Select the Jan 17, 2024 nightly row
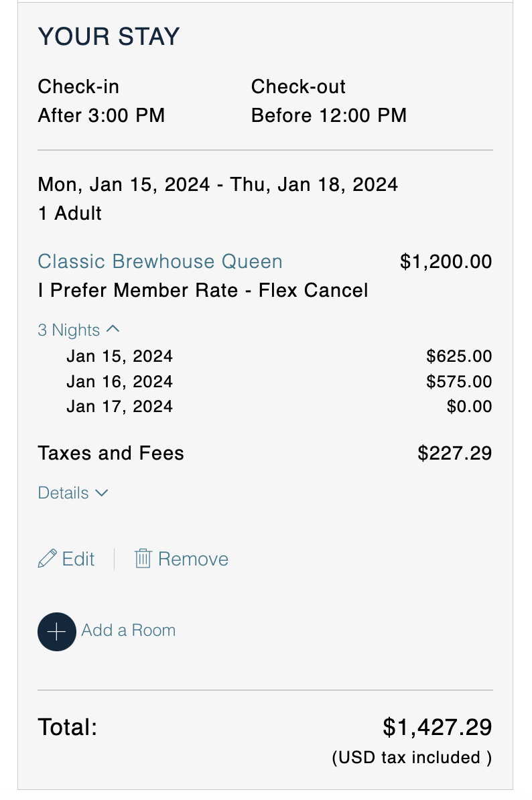 pos(120,407)
